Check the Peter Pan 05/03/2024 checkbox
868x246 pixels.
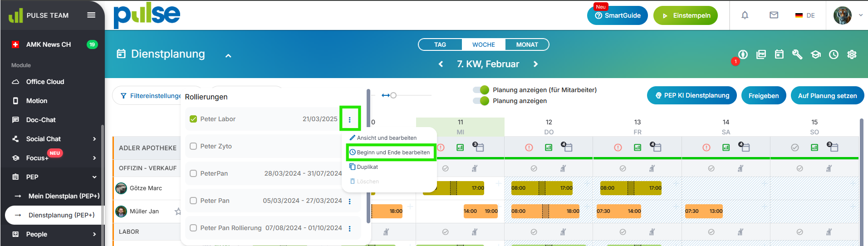(x=193, y=201)
